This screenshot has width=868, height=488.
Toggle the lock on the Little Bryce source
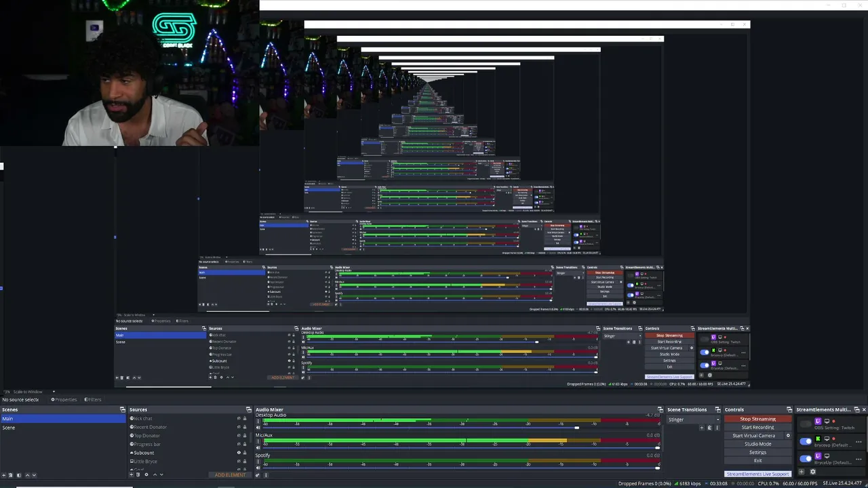click(x=245, y=462)
